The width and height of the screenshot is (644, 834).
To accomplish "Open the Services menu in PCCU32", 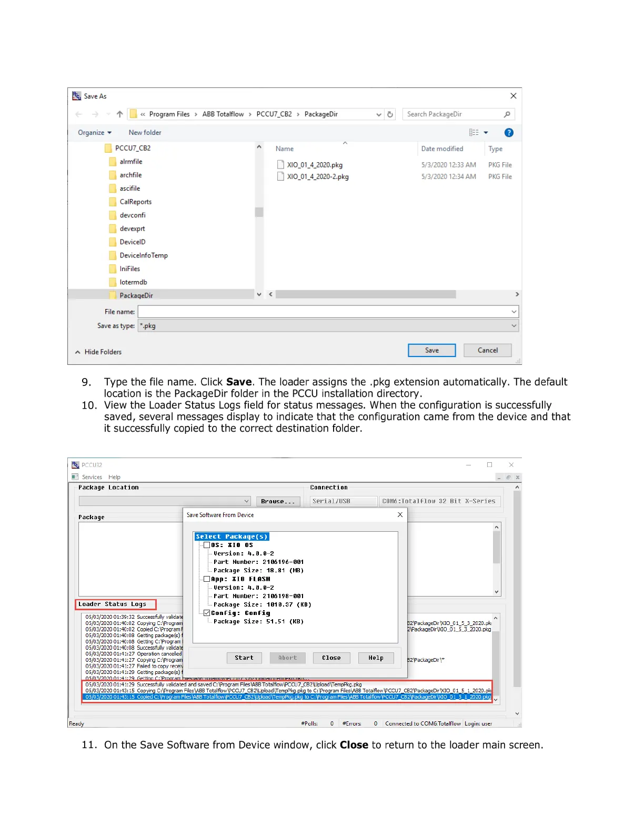I will pos(92,477).
